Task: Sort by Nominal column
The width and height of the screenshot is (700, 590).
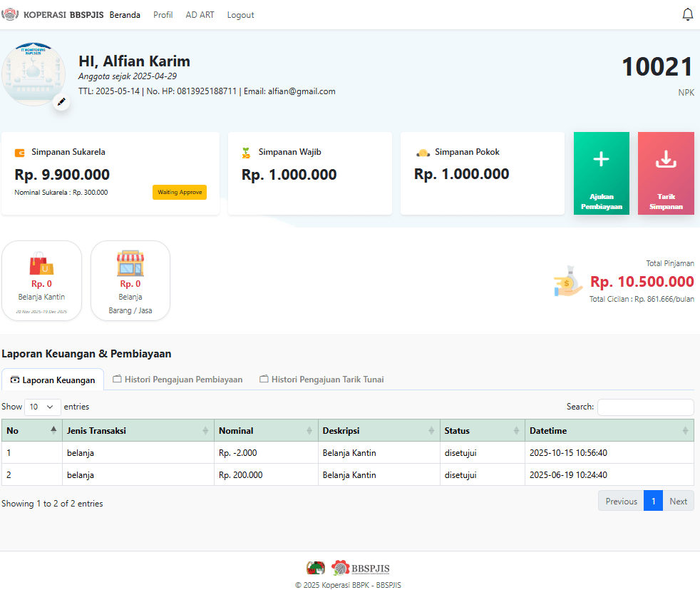Action: point(266,431)
